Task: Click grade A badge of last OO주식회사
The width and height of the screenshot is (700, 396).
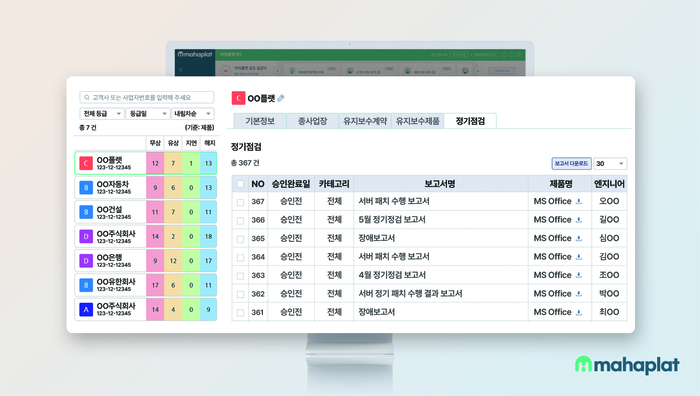Action: tap(86, 309)
